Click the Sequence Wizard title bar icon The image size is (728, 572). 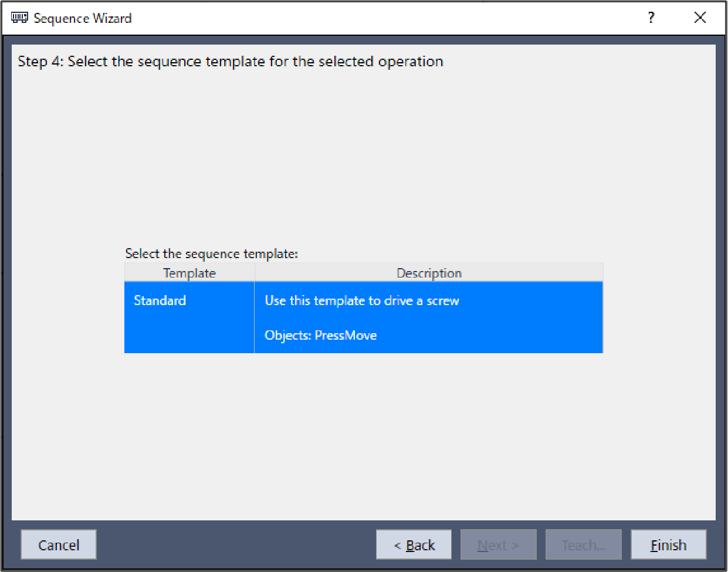19,18
